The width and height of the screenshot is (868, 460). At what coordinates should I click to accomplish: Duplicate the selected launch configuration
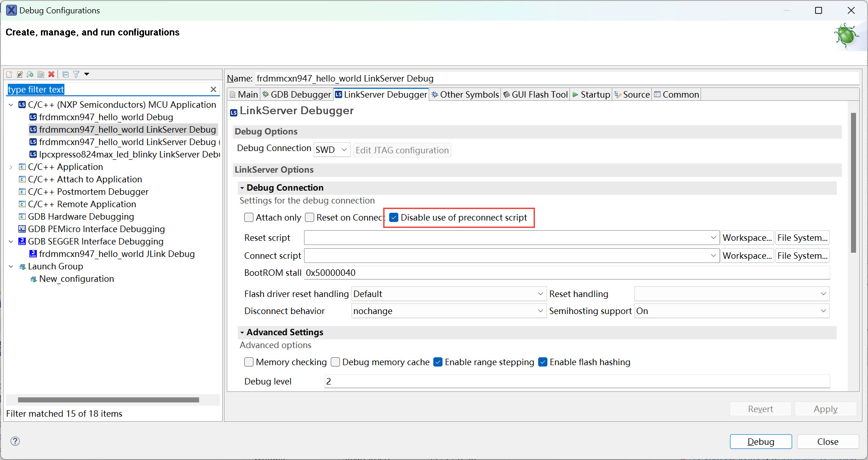point(41,75)
